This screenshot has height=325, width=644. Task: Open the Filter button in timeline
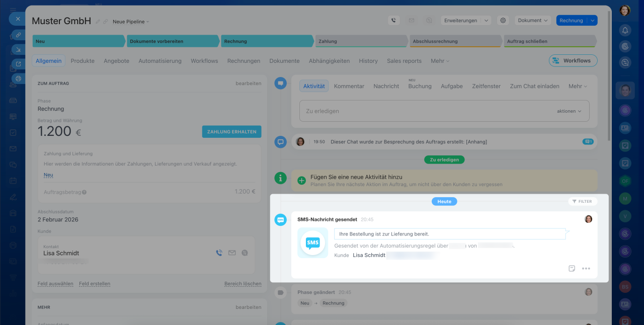click(583, 201)
